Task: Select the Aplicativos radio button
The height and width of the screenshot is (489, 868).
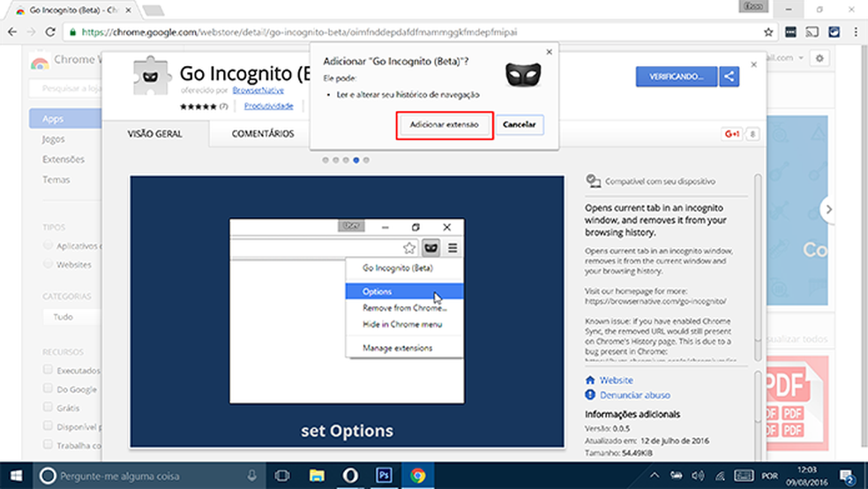Action: [x=49, y=245]
